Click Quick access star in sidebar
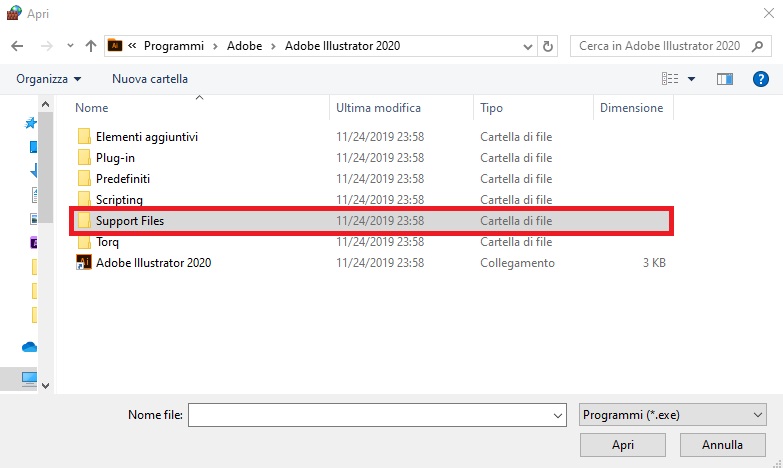This screenshot has height=468, width=783. 31,123
